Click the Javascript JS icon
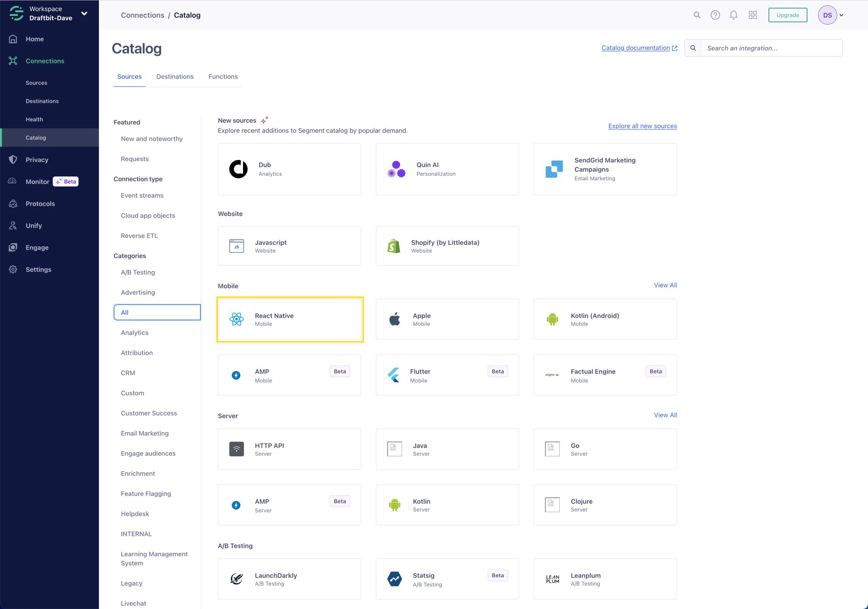Image resolution: width=868 pixels, height=609 pixels. (237, 246)
